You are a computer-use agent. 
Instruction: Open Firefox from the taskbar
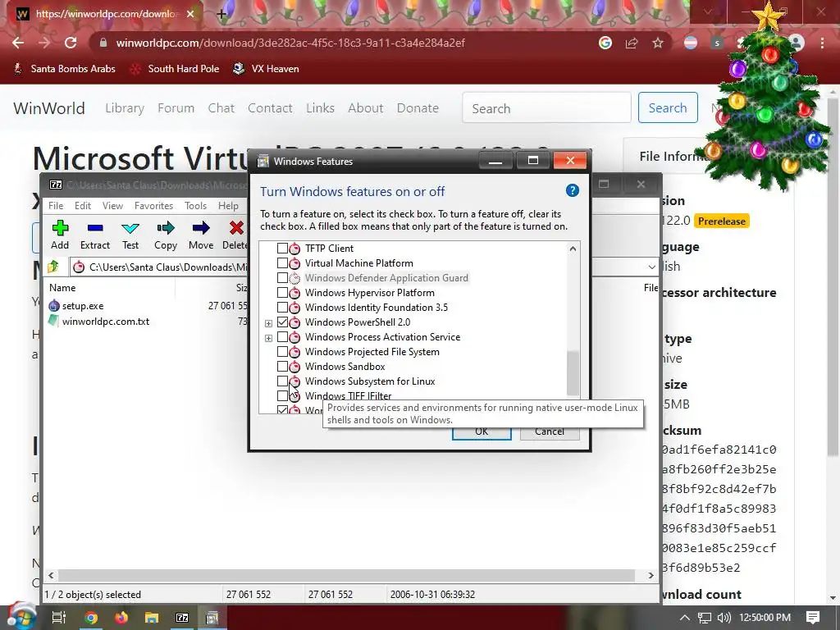[121, 618]
